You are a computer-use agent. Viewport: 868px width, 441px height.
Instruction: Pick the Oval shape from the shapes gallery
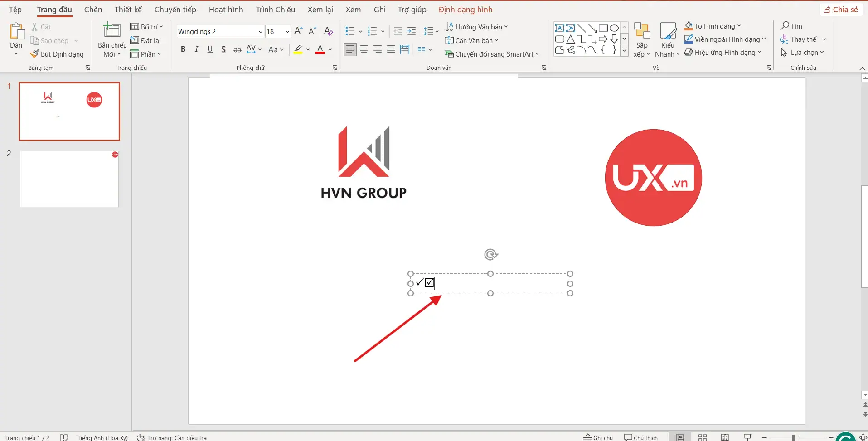click(x=614, y=28)
